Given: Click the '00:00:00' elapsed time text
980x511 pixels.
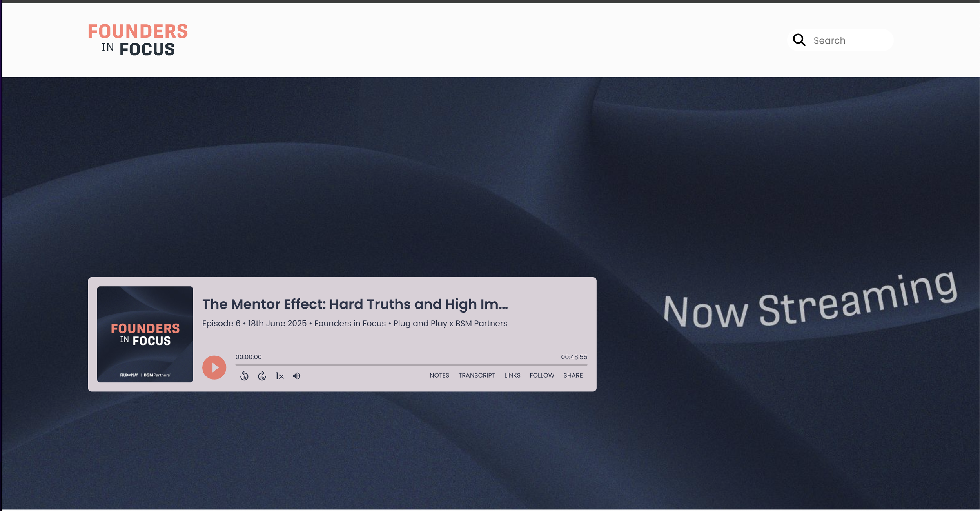Looking at the screenshot, I should click(249, 357).
